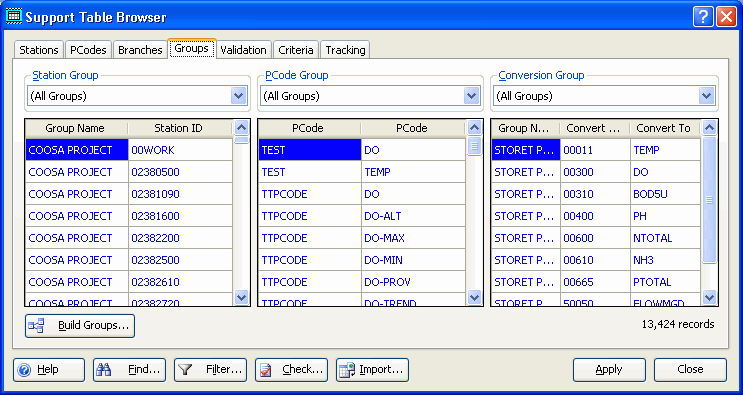
Task: Click the Close button at bottom right
Action: (690, 369)
